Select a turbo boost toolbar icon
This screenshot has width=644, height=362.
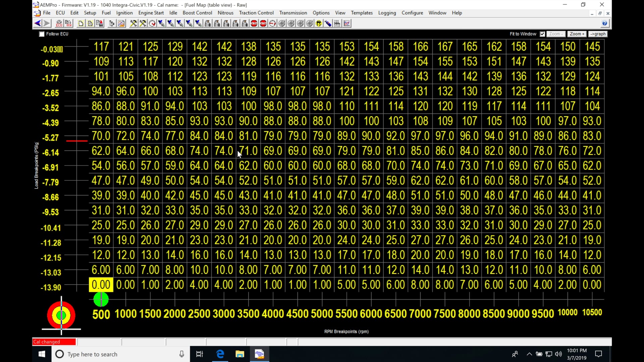coord(282,23)
